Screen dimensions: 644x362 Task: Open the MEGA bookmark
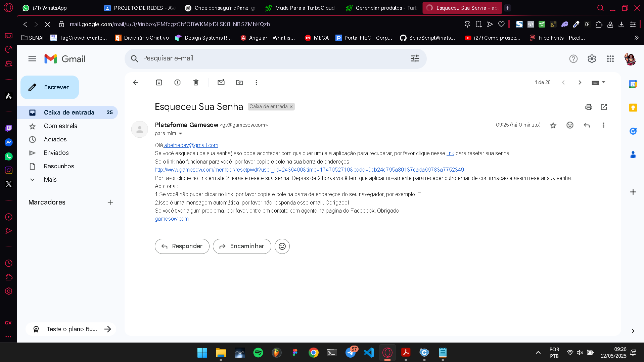point(316,38)
